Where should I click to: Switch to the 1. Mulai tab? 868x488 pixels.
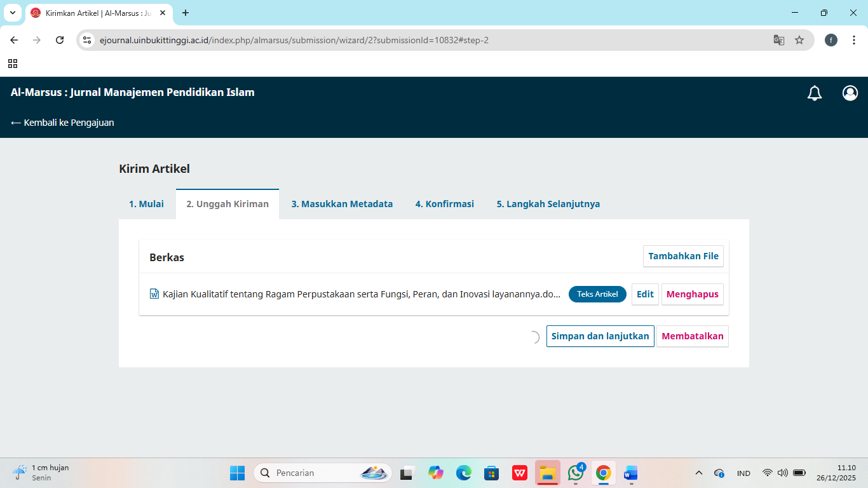click(146, 204)
